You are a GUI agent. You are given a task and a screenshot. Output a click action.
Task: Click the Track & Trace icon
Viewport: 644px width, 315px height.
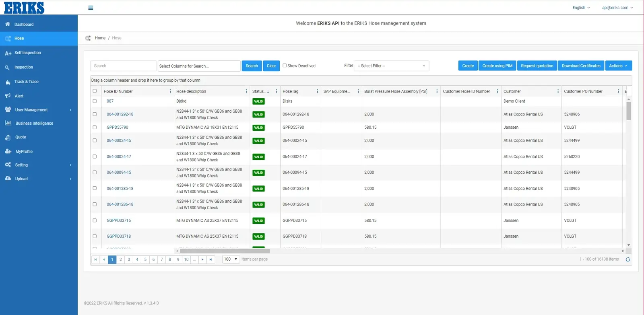tap(8, 82)
